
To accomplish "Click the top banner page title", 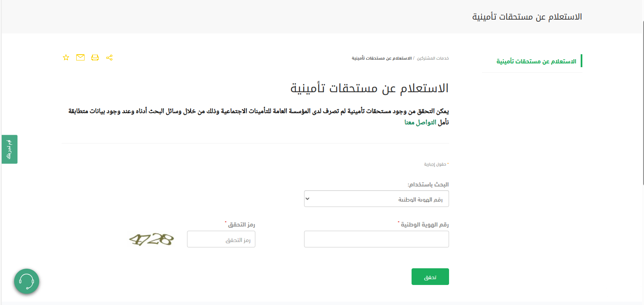I will [527, 17].
